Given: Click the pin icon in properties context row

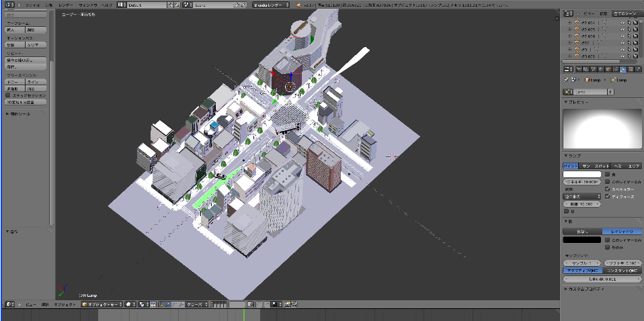Looking at the screenshot, I should pos(567,80).
